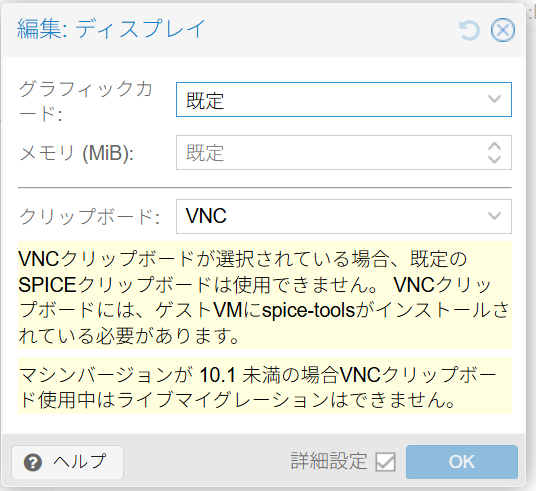Toggle the 詳細設定 checkbox

tap(385, 462)
